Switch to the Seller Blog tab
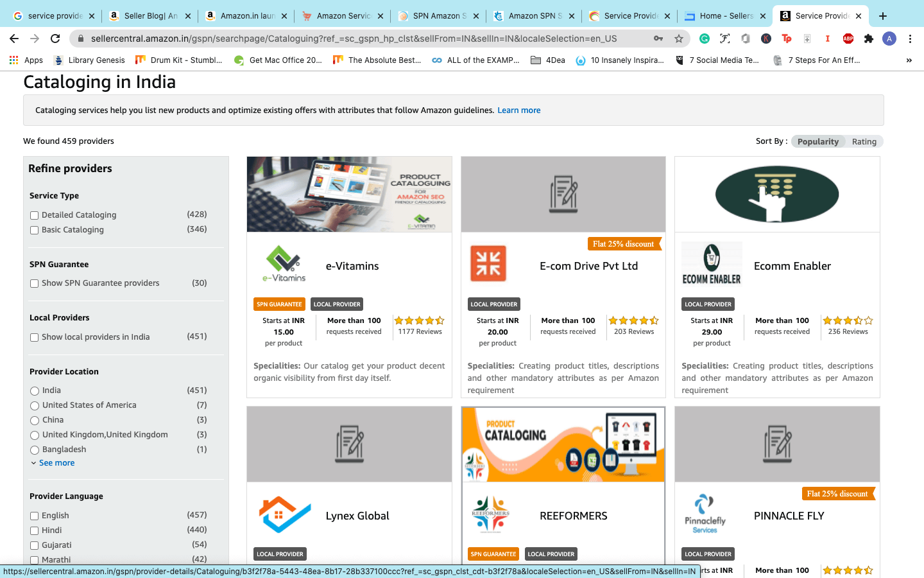This screenshot has width=924, height=578. pos(149,16)
